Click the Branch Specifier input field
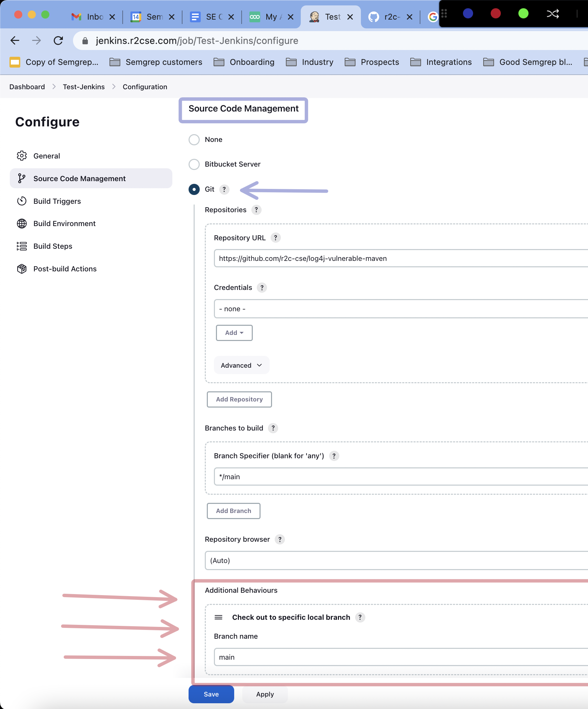 (x=399, y=477)
